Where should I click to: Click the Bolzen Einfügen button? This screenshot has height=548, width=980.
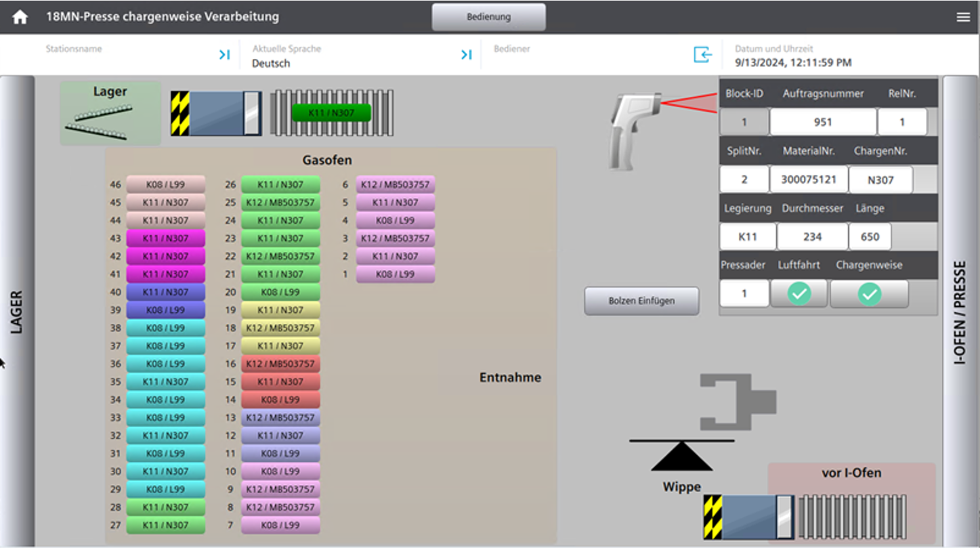tap(641, 301)
